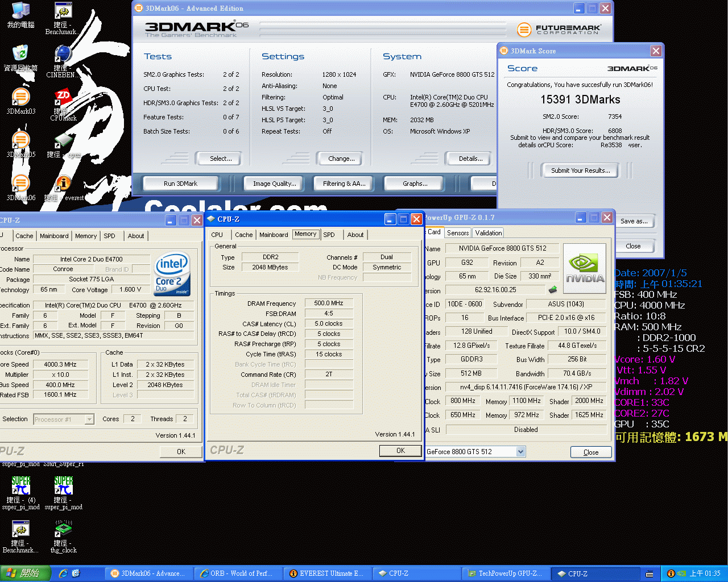Launch Internet Explorer from quick launch
The height and width of the screenshot is (582, 728).
point(63,573)
